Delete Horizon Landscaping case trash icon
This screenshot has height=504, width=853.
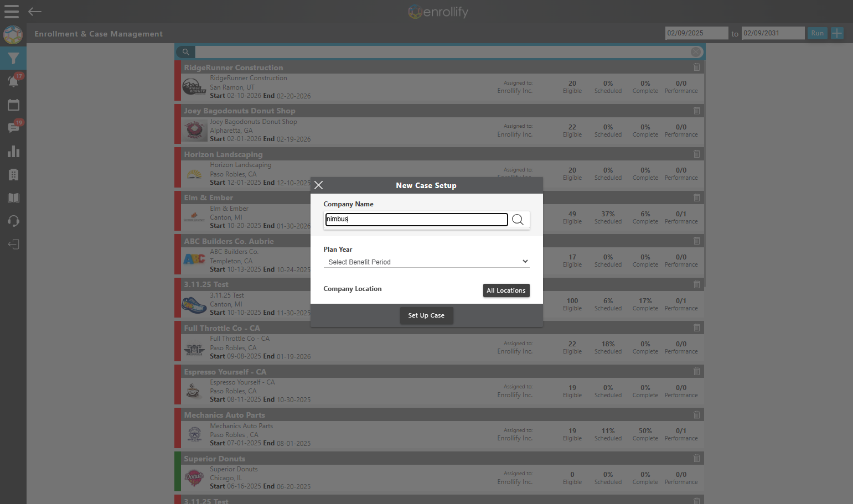[697, 154]
